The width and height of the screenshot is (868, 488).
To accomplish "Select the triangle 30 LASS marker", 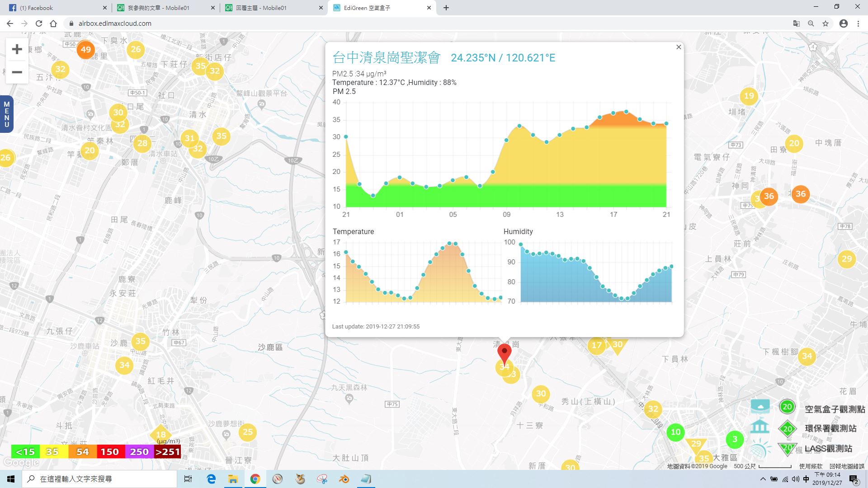I will (618, 346).
